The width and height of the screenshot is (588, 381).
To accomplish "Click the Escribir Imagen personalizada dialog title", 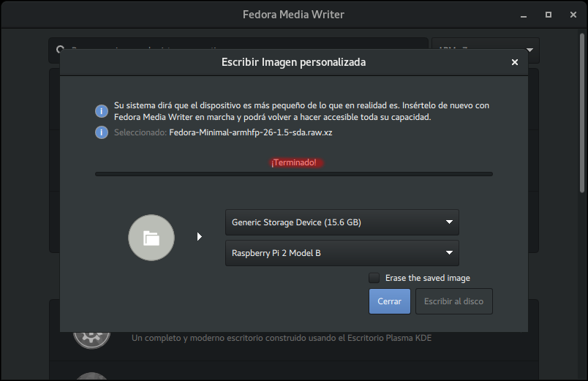I will click(x=293, y=62).
